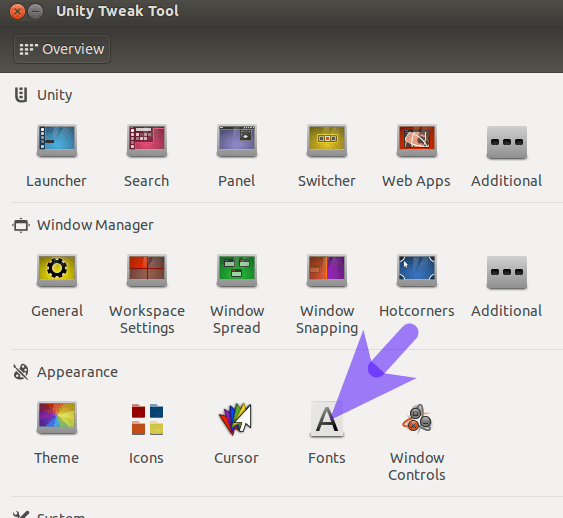Open the Hotcorners icon
Viewport: 563px width, 518px height.
tap(417, 270)
